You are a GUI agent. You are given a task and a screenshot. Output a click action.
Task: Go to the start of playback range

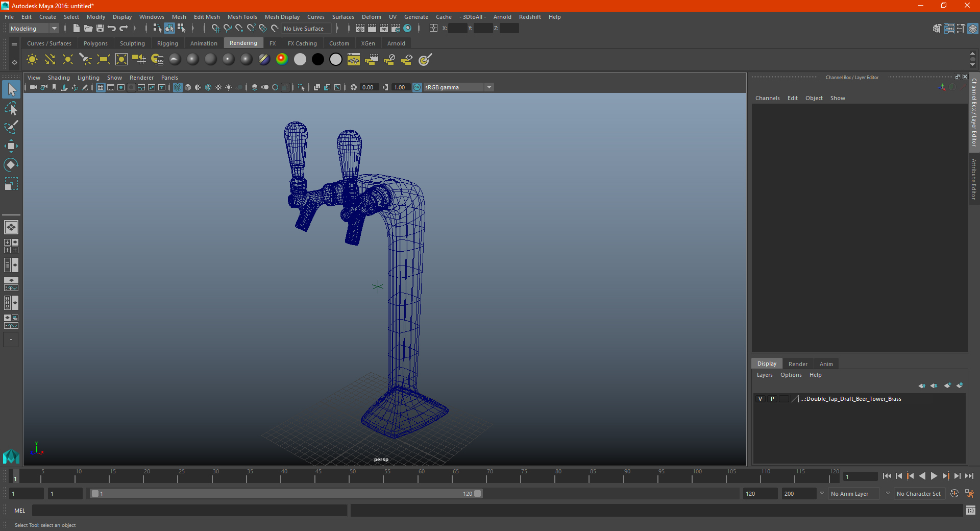(887, 476)
